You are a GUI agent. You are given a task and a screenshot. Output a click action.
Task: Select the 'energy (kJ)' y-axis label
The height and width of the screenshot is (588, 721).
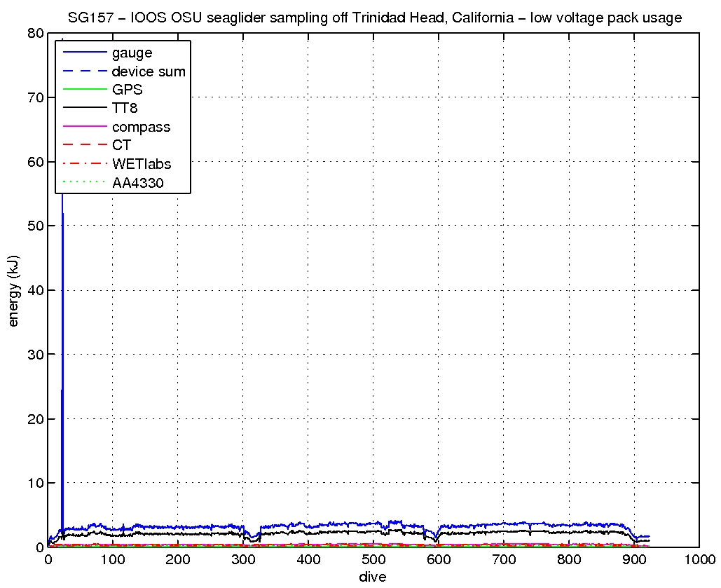pos(14,290)
